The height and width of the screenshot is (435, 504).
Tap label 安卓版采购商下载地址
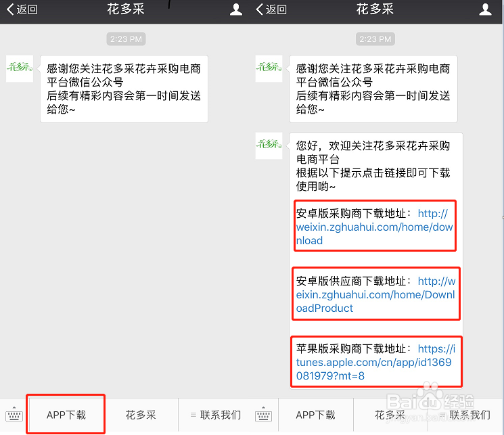[353, 214]
